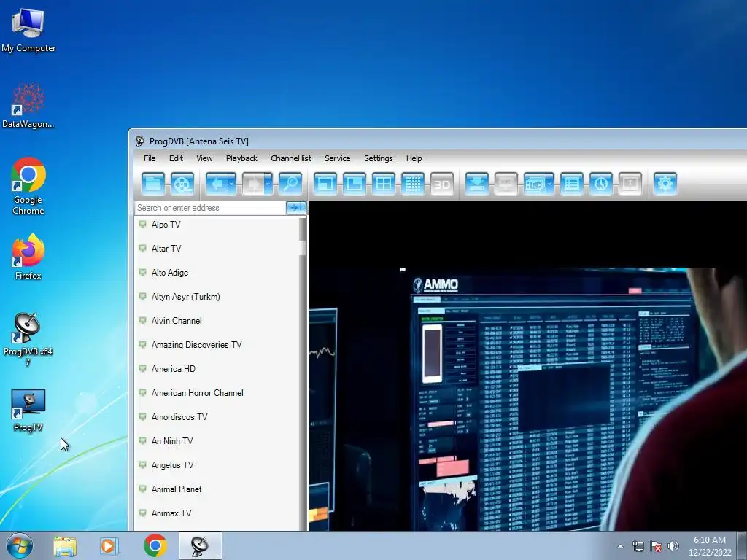This screenshot has height=560, width=747.
Task: Click the forward arrow toolbar button
Action: [x=253, y=184]
